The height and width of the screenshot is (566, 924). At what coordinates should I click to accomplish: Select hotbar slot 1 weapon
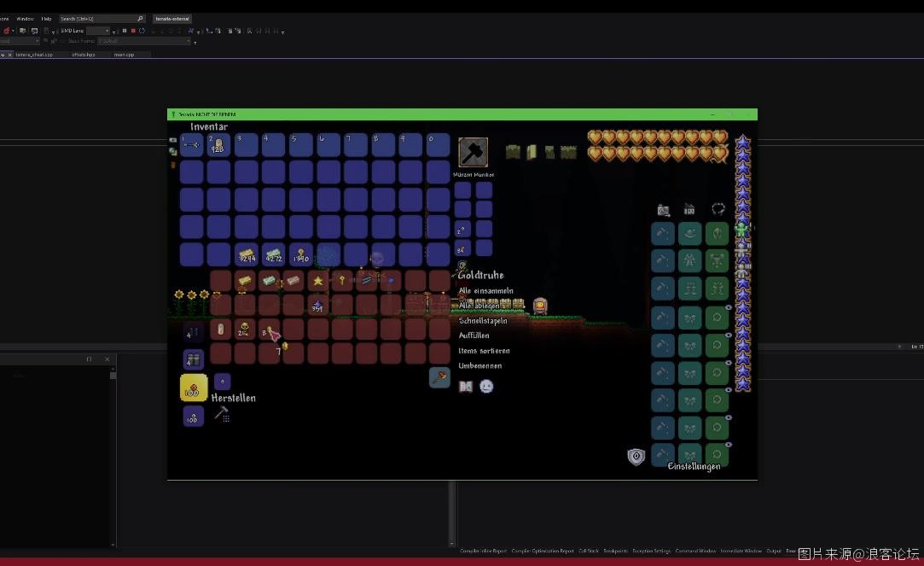[191, 145]
